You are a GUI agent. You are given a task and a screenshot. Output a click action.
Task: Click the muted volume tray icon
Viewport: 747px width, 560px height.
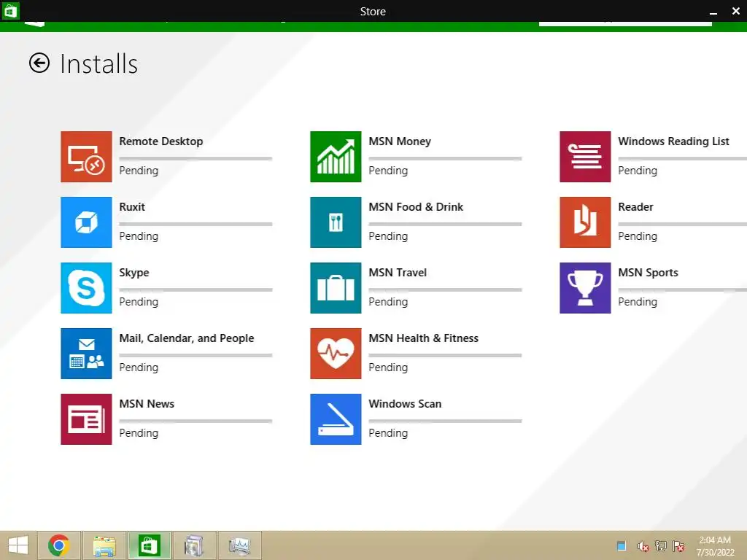pyautogui.click(x=643, y=546)
